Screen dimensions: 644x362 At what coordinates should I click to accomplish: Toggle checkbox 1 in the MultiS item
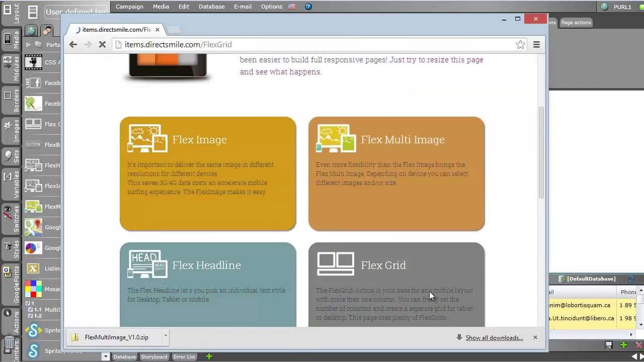click(28, 304)
